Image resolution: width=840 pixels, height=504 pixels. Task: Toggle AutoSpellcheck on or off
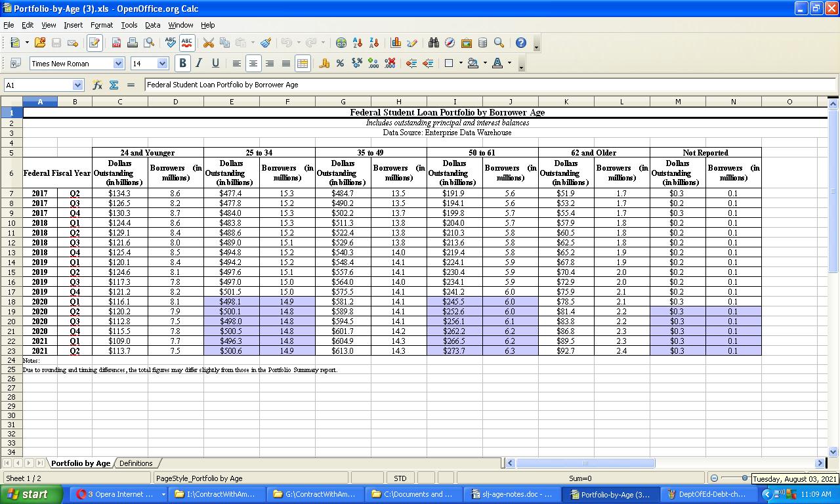pyautogui.click(x=187, y=43)
